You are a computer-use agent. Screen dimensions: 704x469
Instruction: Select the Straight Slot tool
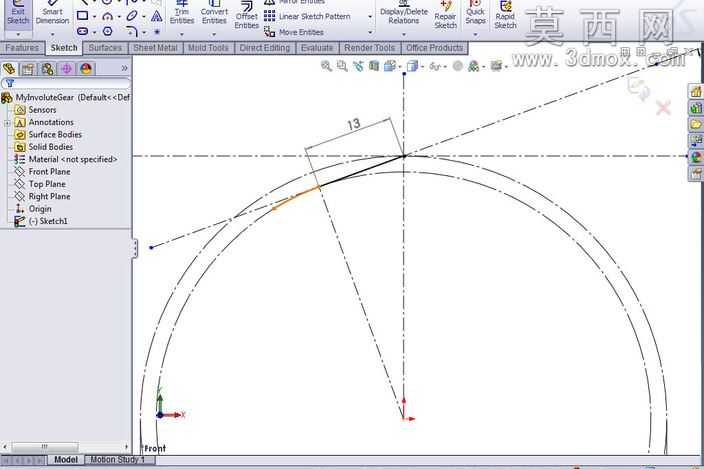[82, 31]
